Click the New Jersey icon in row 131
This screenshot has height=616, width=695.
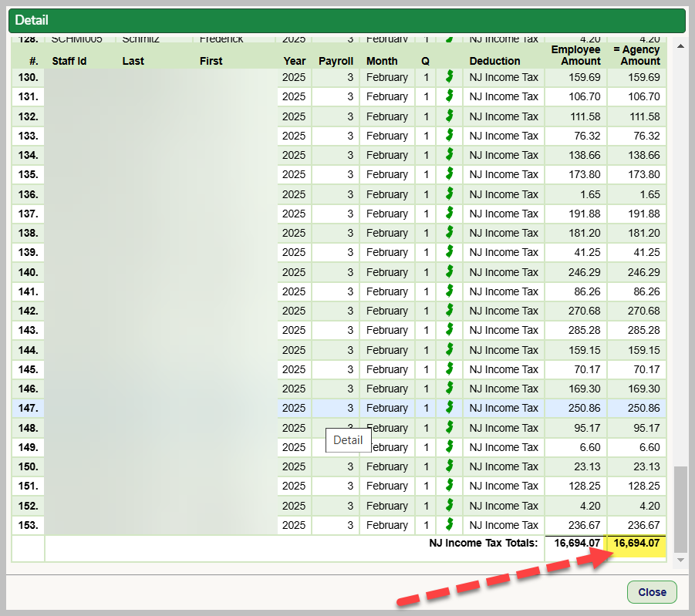point(450,96)
